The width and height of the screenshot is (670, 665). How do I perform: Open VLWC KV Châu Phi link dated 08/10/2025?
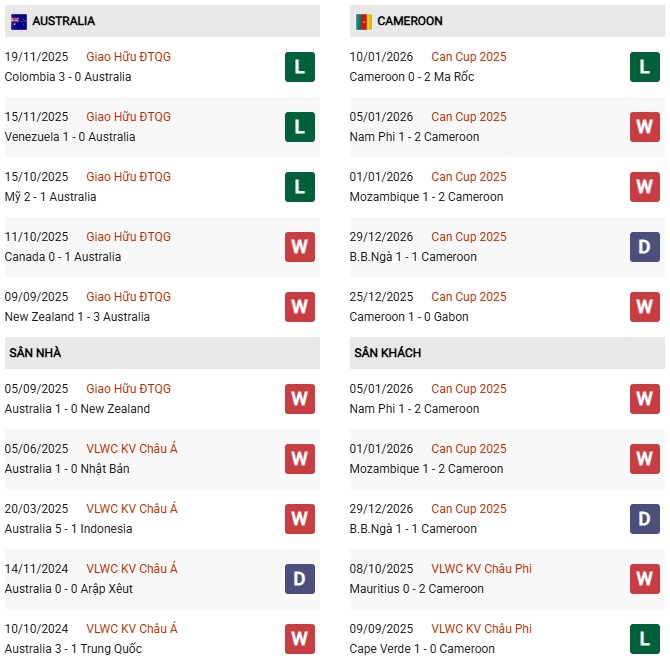click(x=481, y=569)
